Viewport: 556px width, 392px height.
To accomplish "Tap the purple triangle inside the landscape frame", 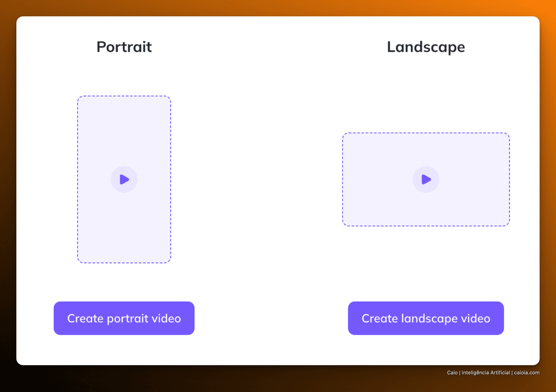I will [x=426, y=179].
